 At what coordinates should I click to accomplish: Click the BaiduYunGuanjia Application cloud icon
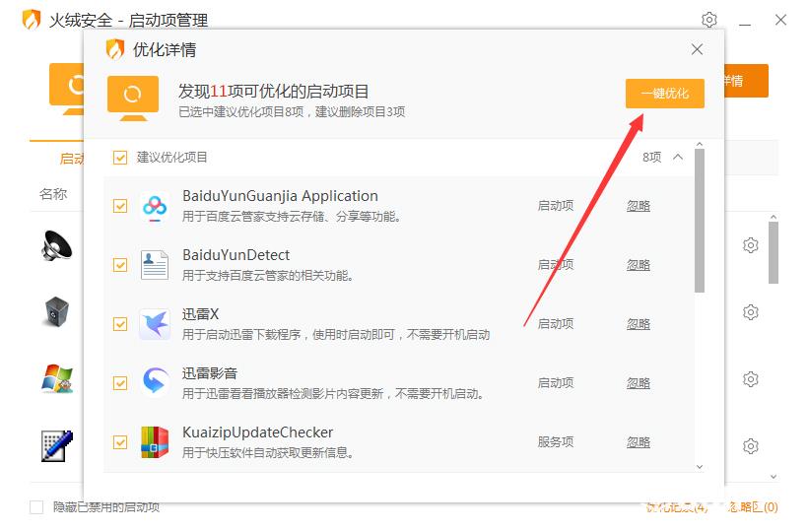[x=155, y=208]
